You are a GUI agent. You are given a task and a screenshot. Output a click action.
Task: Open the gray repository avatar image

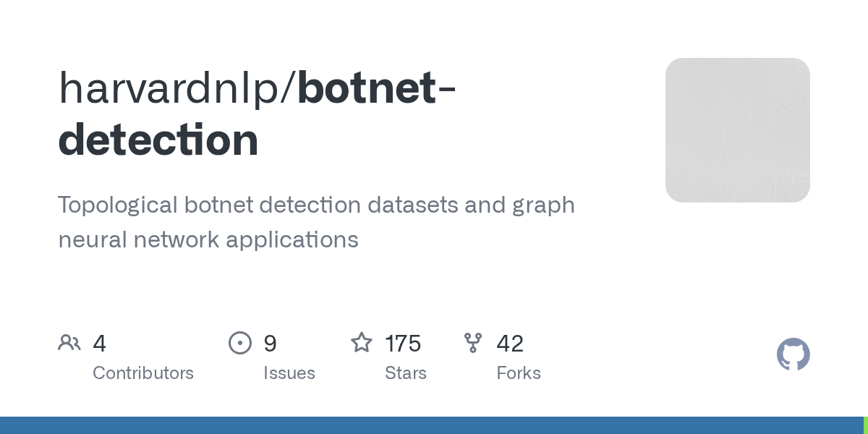tap(738, 130)
